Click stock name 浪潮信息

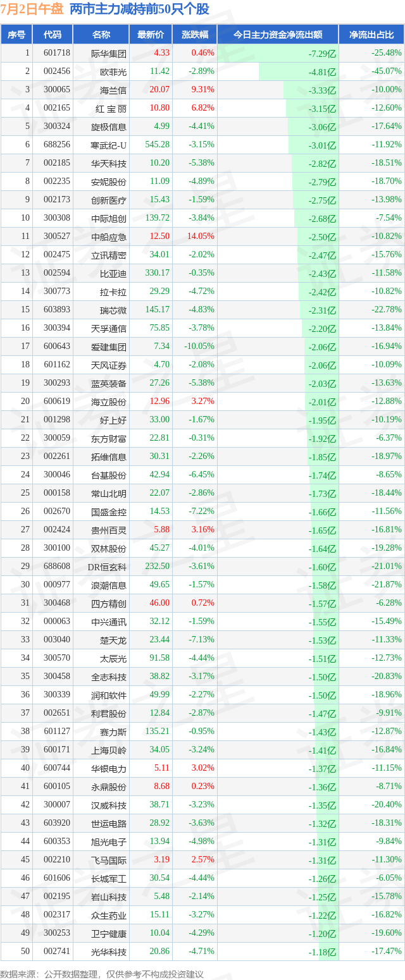pos(109,585)
